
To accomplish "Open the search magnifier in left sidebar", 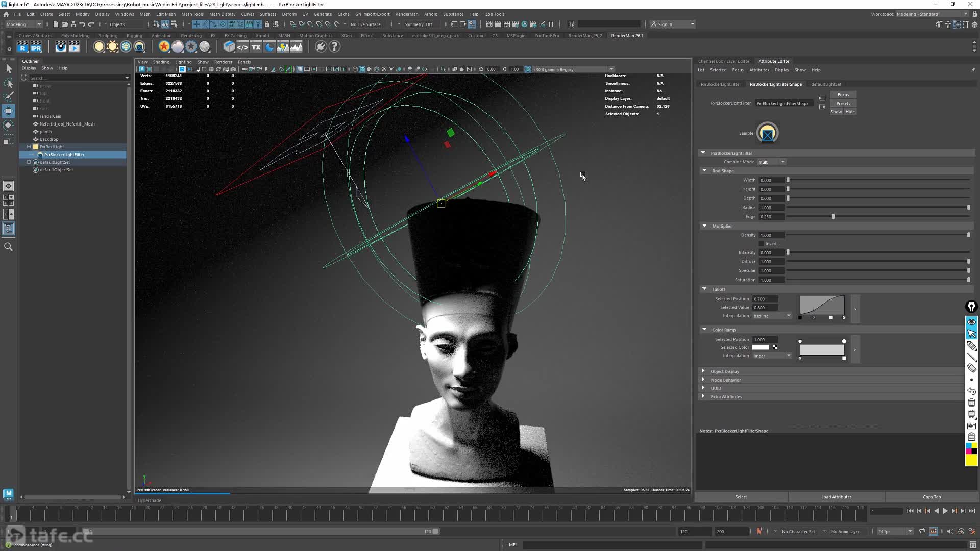I will tap(9, 247).
